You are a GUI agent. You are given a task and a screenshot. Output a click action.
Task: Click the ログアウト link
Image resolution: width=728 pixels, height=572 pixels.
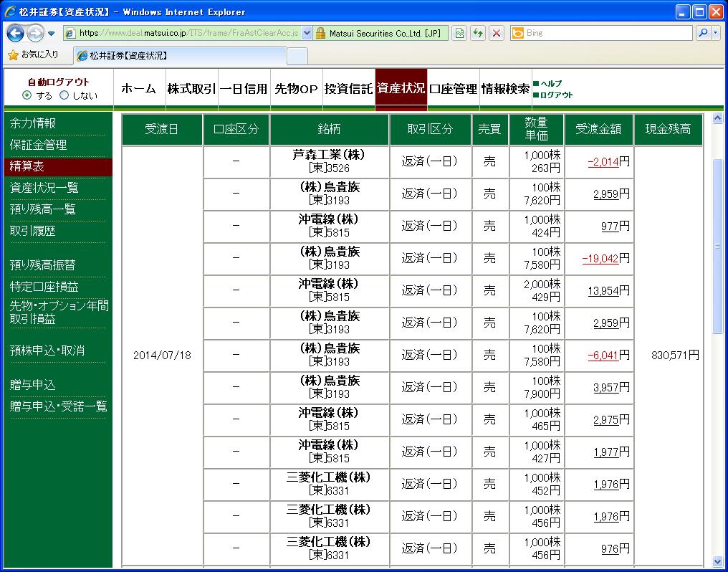[556, 95]
